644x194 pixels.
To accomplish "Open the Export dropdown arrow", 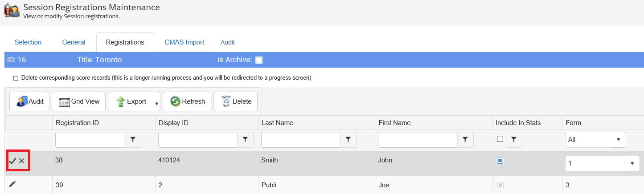I will pyautogui.click(x=156, y=104).
